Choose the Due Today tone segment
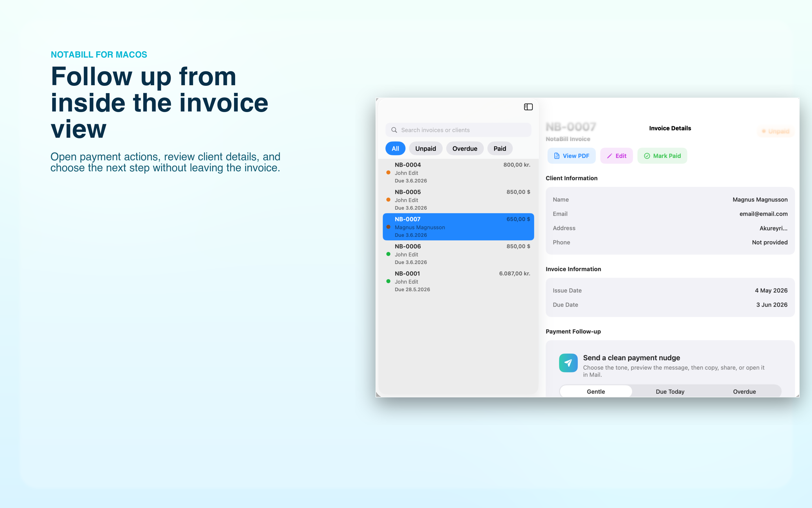This screenshot has width=812, height=508. click(x=670, y=392)
